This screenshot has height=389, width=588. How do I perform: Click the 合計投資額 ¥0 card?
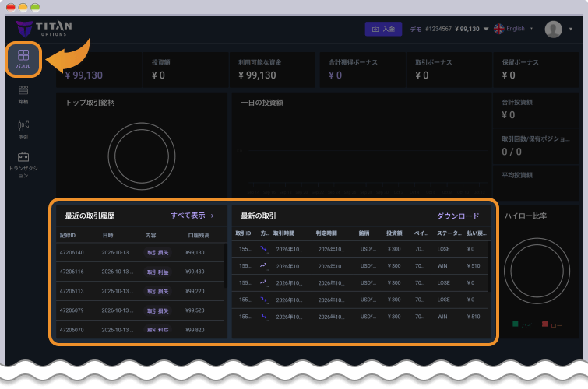tap(536, 110)
